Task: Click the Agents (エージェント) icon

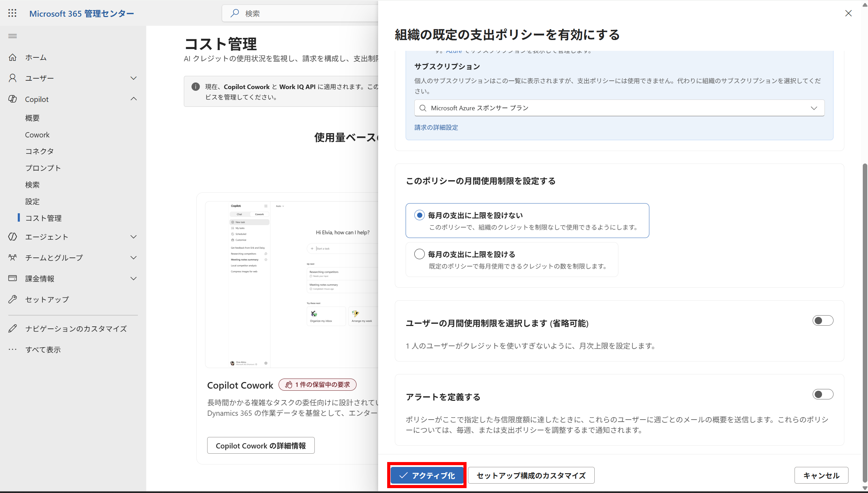Action: 13,237
